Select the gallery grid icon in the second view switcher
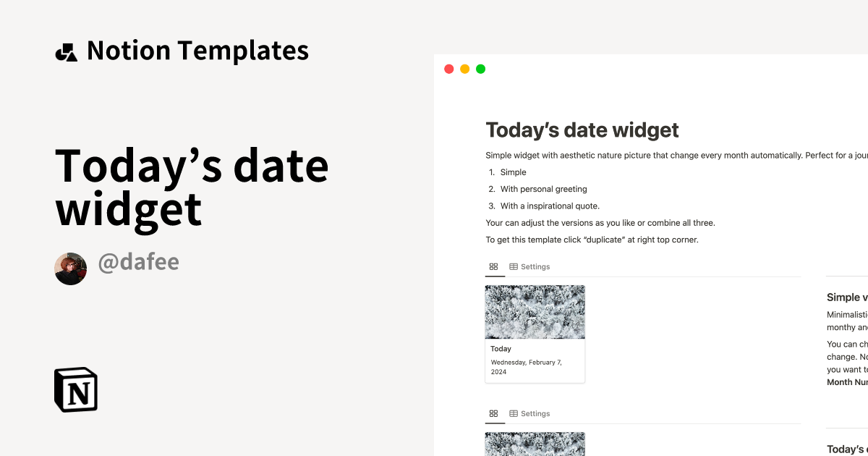The width and height of the screenshot is (868, 456). point(494,413)
